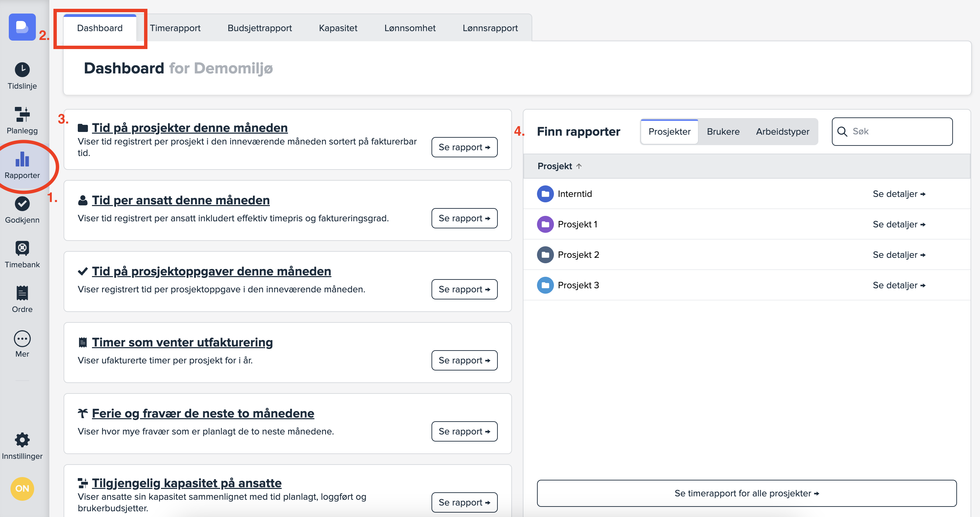Open the Ordre receipt icon
Image resolution: width=980 pixels, height=517 pixels.
[22, 293]
